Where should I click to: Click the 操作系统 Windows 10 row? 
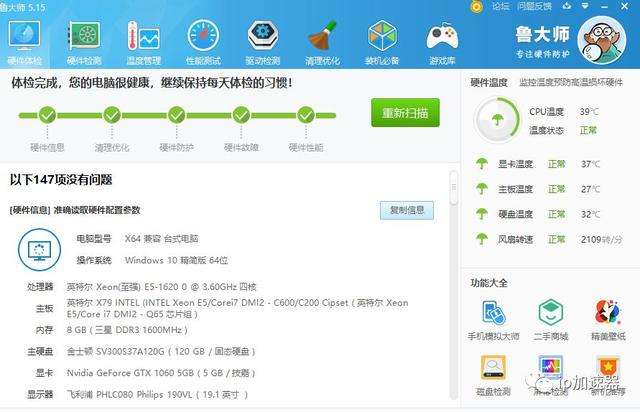coord(152,260)
